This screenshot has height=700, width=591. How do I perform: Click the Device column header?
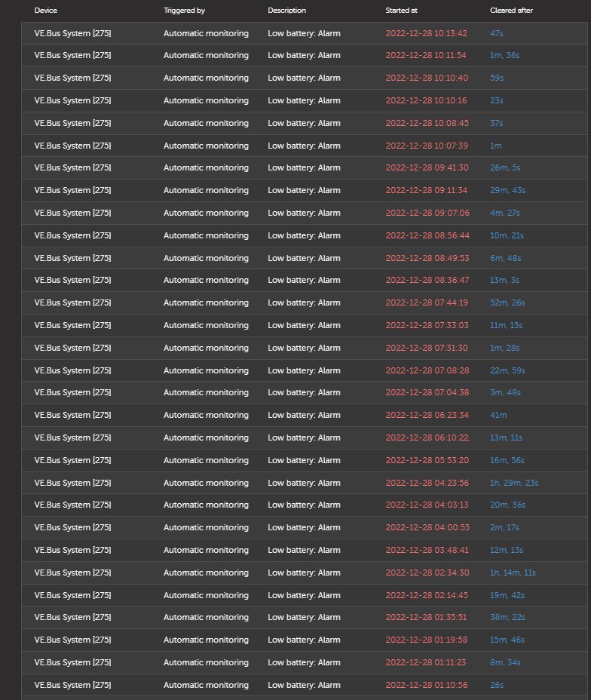pos(45,11)
